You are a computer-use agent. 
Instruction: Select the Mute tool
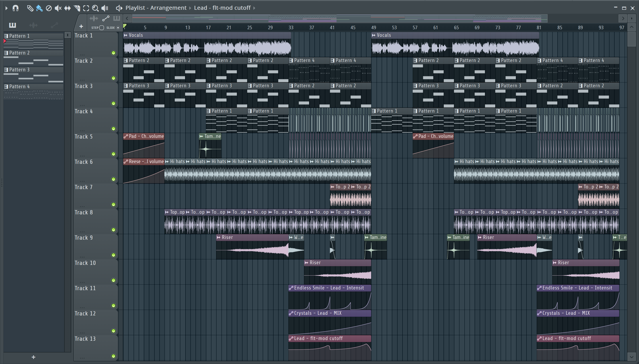coord(58,8)
